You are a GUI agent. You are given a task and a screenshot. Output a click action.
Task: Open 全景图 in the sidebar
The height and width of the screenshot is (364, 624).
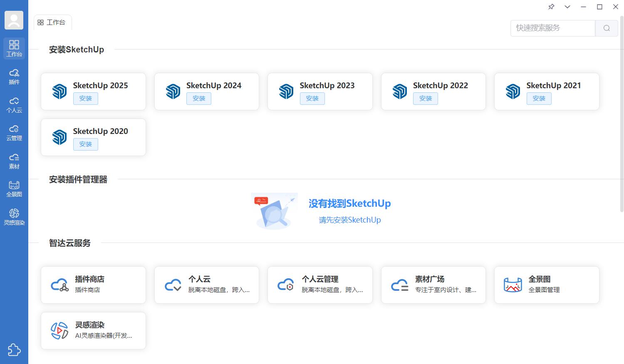tap(14, 189)
